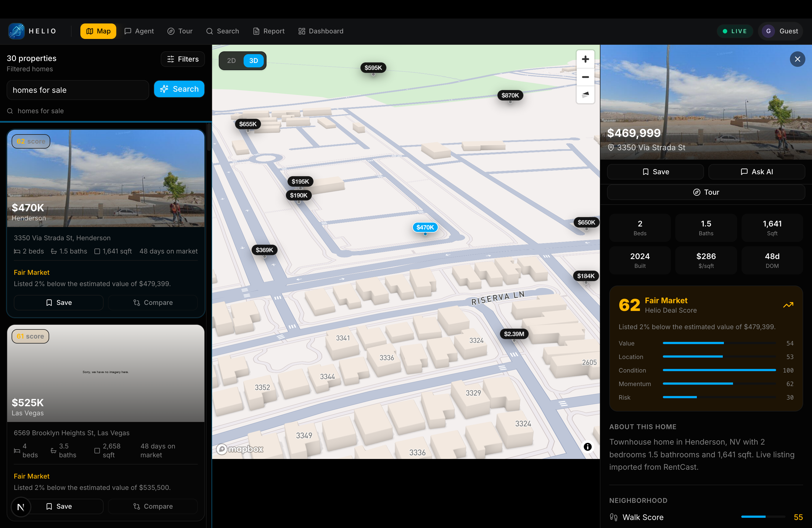Go to the Report tab
The height and width of the screenshot is (528, 812).
coord(268,31)
